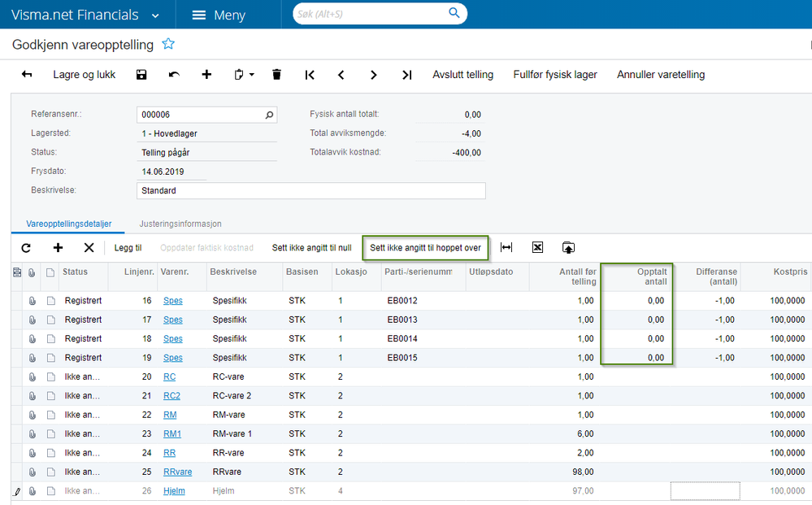Click the Fullfør fysisk lager button

click(555, 75)
